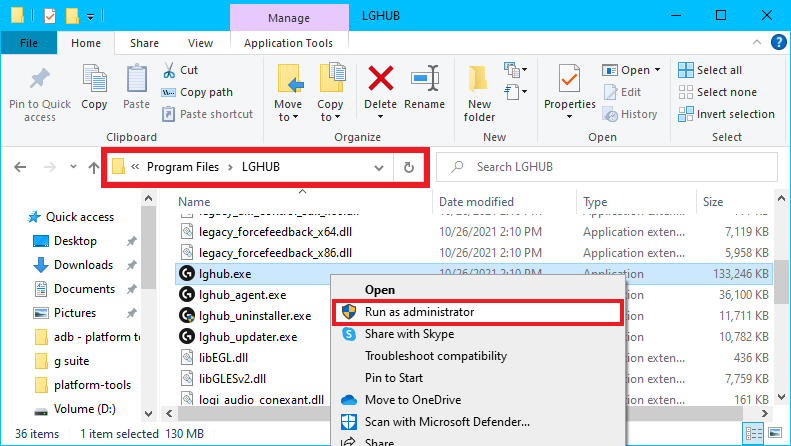Go back with the Back arrow
The image size is (791, 446).
coord(20,167)
